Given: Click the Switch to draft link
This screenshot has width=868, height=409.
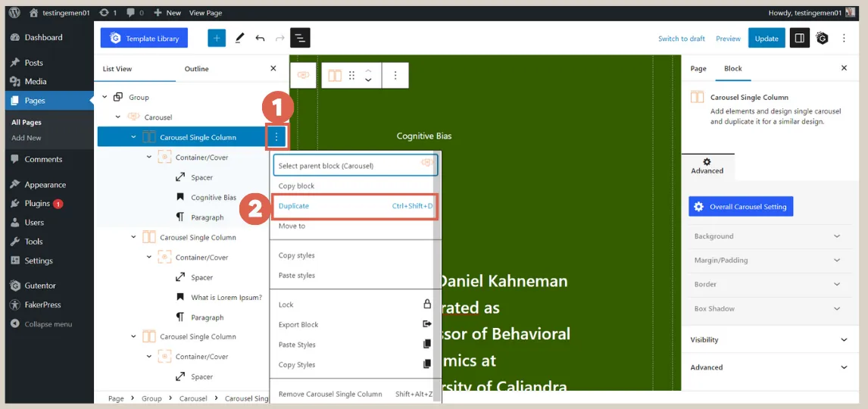Looking at the screenshot, I should (x=681, y=39).
